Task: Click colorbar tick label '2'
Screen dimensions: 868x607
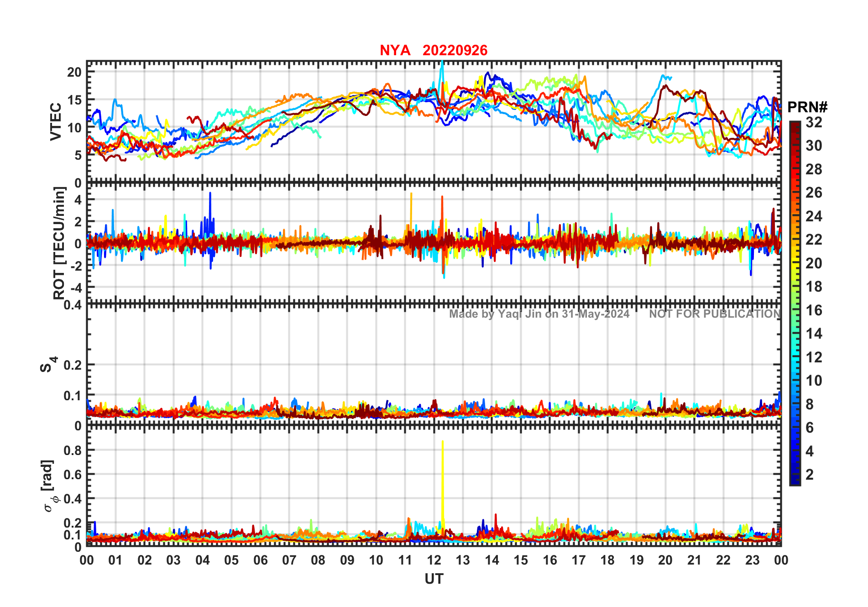Action: pos(810,474)
